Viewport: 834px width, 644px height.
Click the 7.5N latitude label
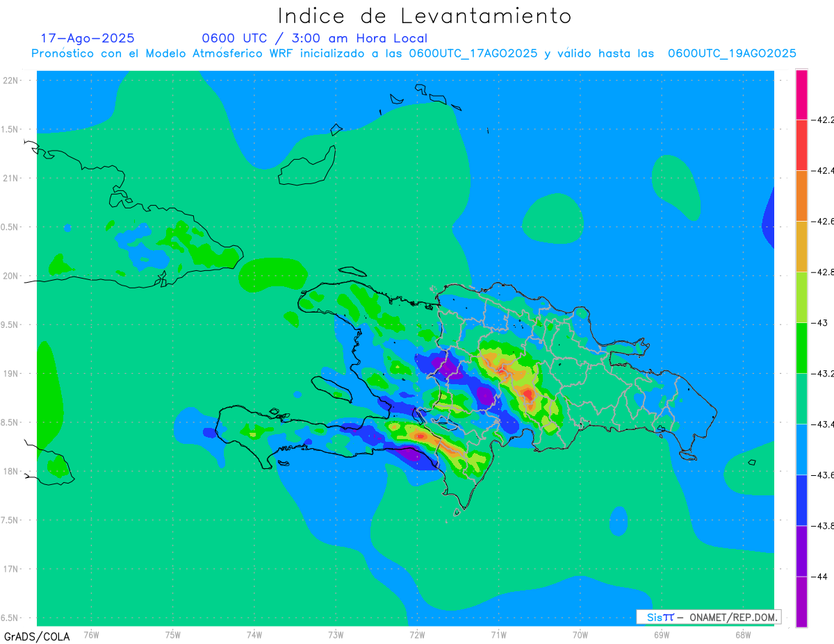10,520
